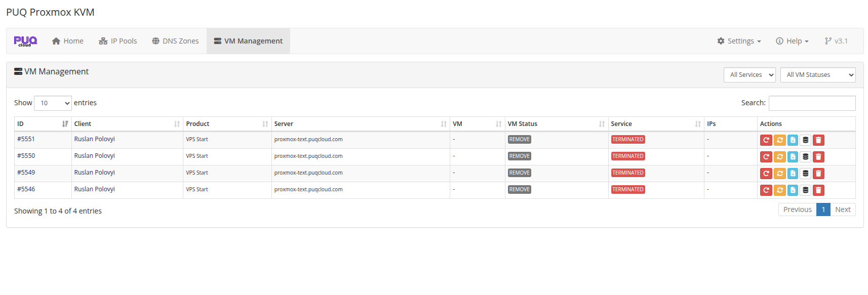Click the TERMINATED badge on row #5546
Image resolution: width=868 pixels, height=295 pixels.
tap(628, 189)
